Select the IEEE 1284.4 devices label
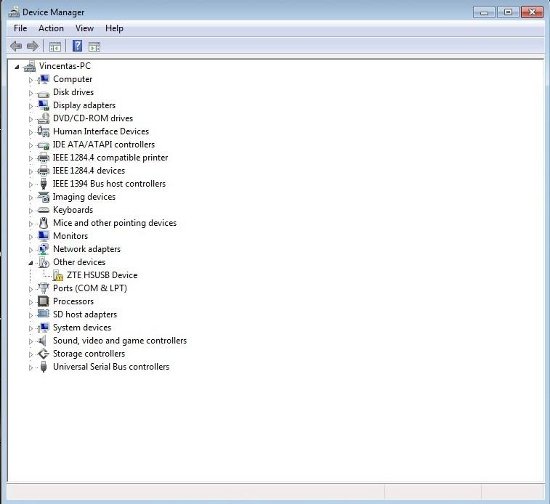550x504 pixels. pos(89,171)
